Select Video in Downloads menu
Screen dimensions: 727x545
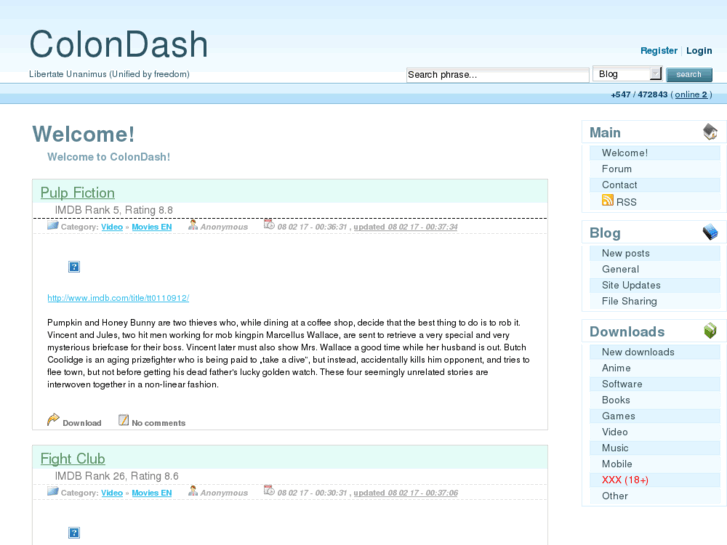click(x=655, y=432)
